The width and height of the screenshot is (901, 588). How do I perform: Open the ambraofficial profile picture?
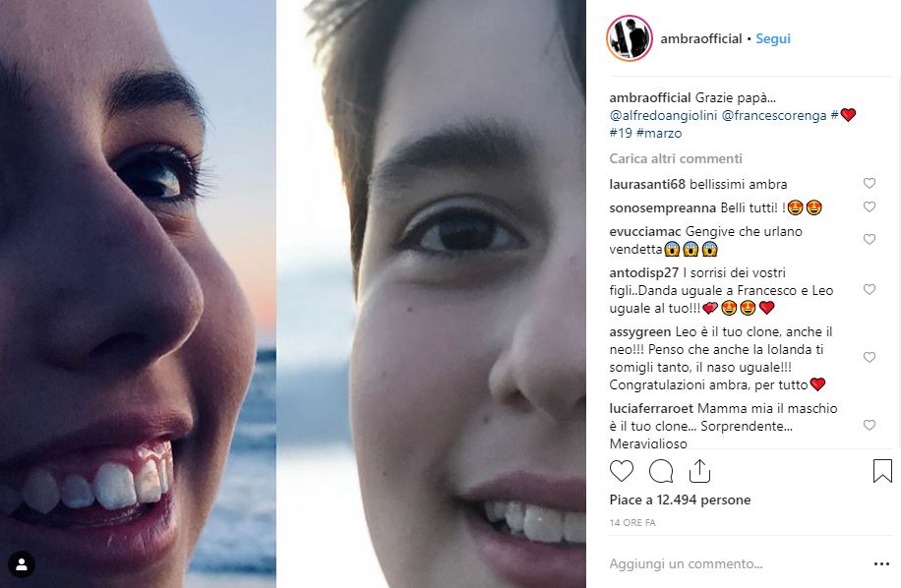(630, 39)
